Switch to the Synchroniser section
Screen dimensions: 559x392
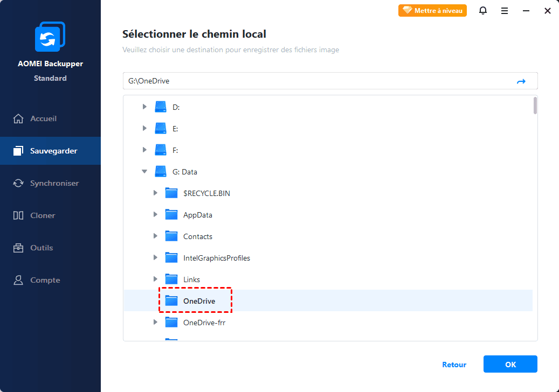(54, 183)
